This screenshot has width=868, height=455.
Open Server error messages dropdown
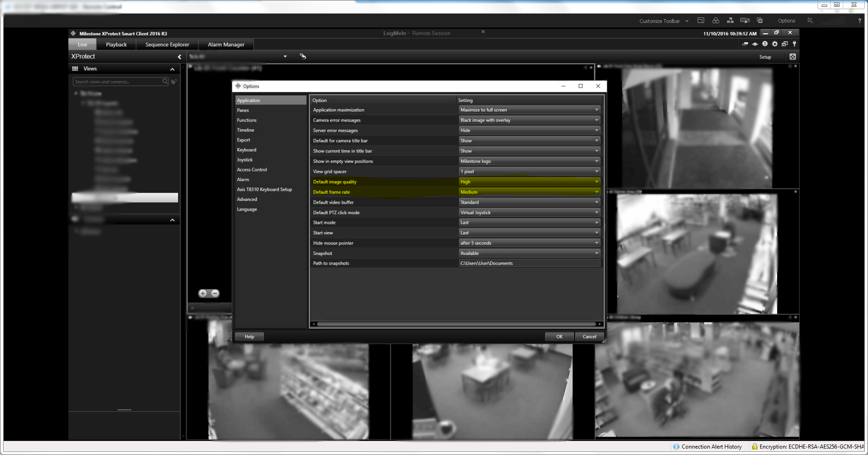tap(529, 131)
